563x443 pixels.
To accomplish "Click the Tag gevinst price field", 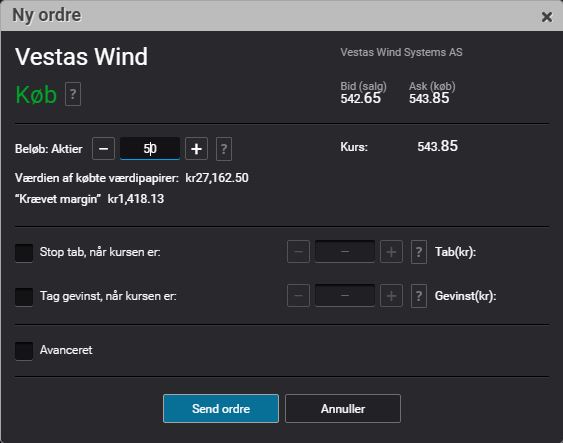I will point(345,296).
